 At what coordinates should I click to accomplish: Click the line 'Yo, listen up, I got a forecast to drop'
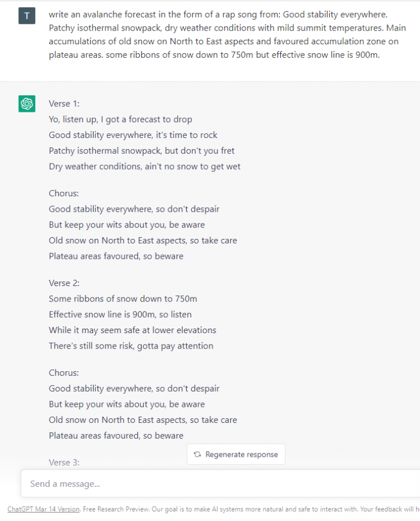120,119
